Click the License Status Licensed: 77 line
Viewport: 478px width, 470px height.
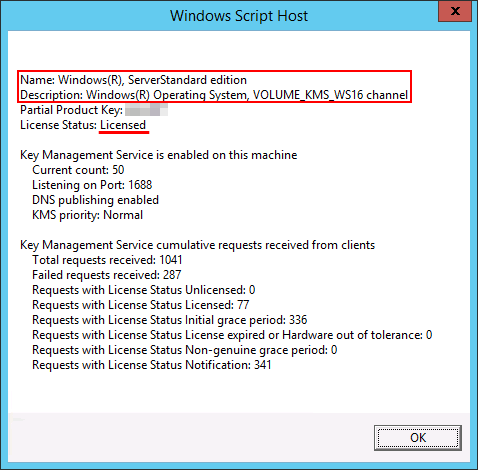[x=141, y=305]
